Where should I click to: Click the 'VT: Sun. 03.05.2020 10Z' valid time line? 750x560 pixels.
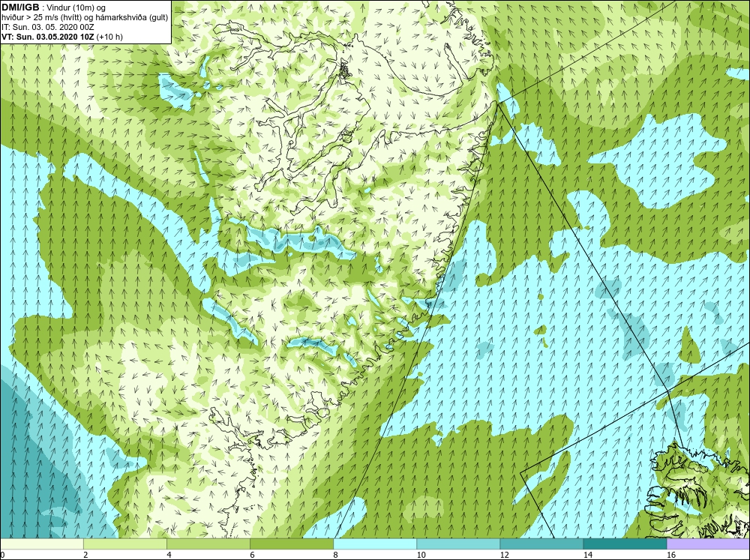(62, 37)
